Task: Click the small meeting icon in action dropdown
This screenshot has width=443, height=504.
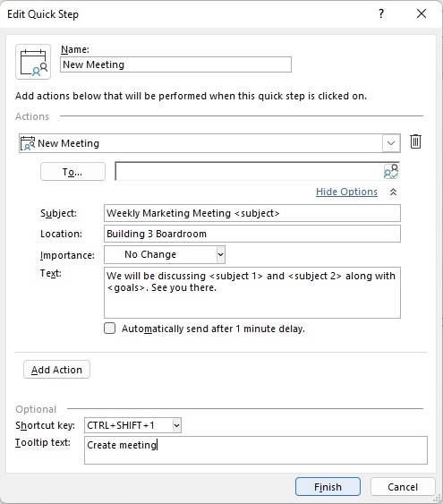Action: tap(28, 143)
